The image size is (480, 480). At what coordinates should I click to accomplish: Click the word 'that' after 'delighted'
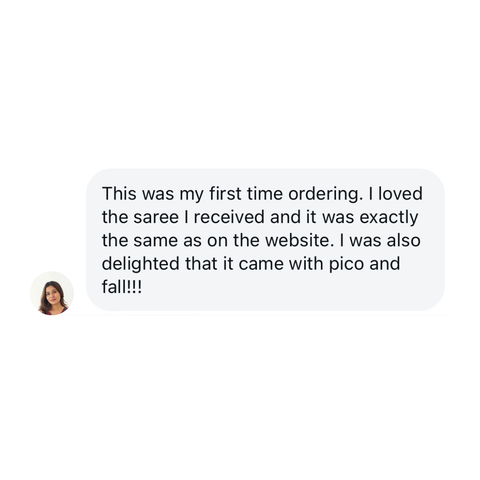[x=201, y=264]
